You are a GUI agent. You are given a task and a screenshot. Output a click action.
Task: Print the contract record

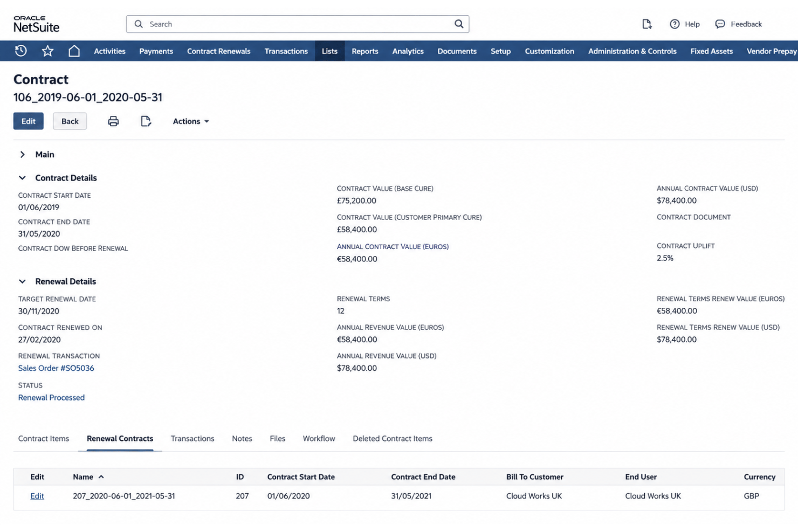point(113,121)
